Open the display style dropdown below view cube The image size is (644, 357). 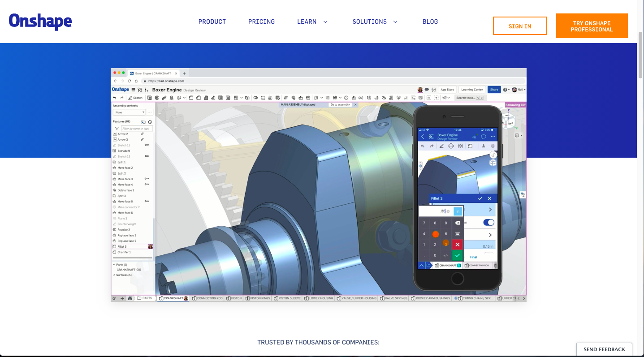518,135
